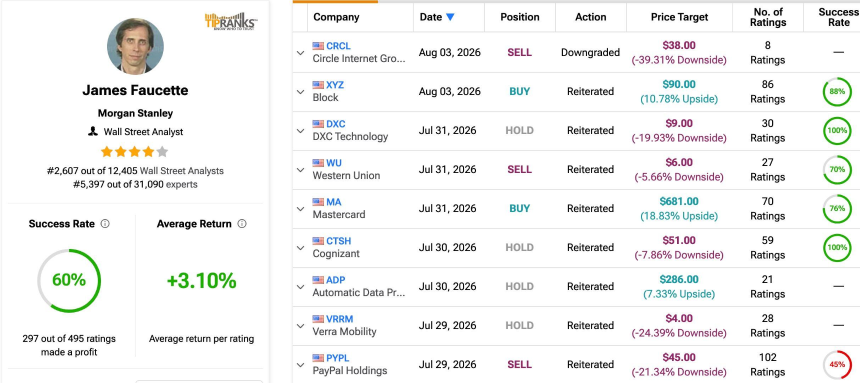This screenshot has height=383, width=860.
Task: Click the 88% success rate ring for Block
Action: pyautogui.click(x=837, y=92)
